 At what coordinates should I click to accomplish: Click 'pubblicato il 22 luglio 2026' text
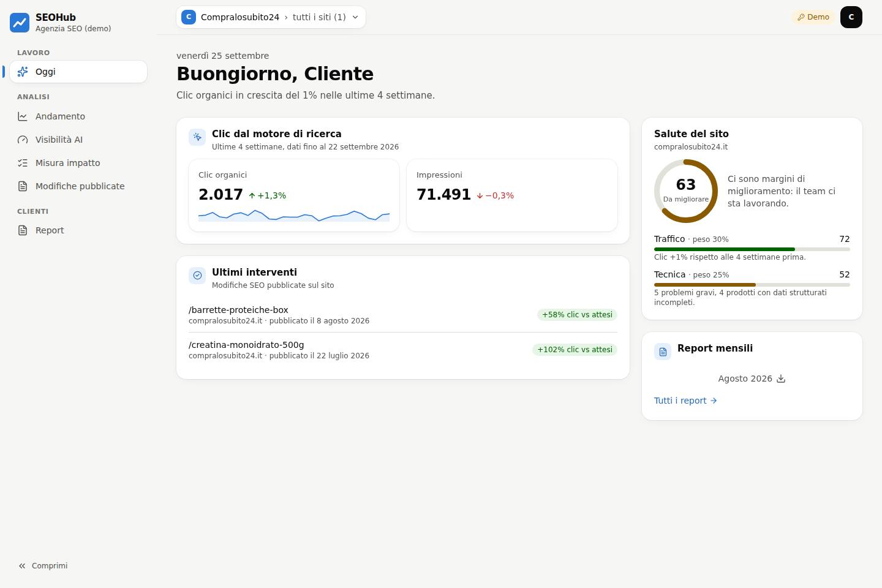point(319,356)
